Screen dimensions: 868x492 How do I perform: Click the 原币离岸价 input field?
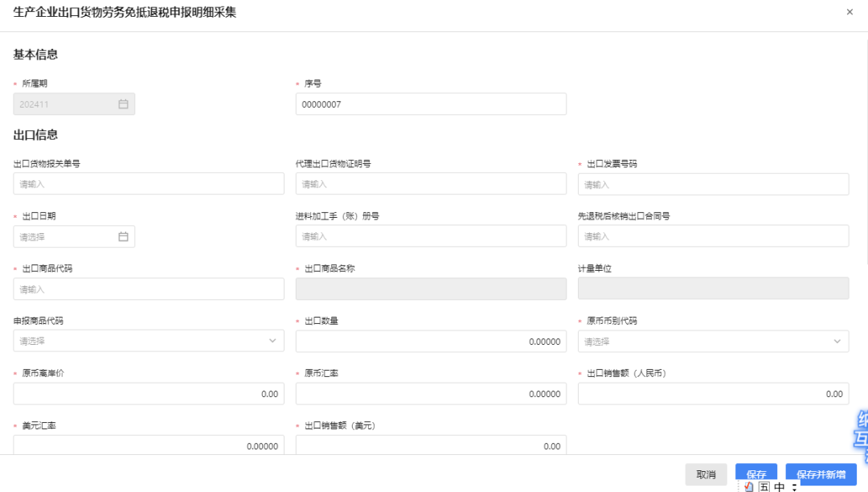pos(149,393)
